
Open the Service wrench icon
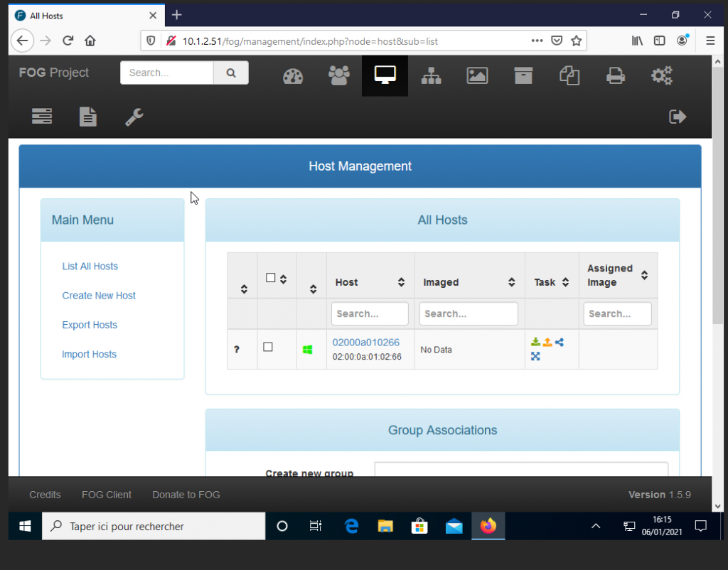(x=134, y=117)
